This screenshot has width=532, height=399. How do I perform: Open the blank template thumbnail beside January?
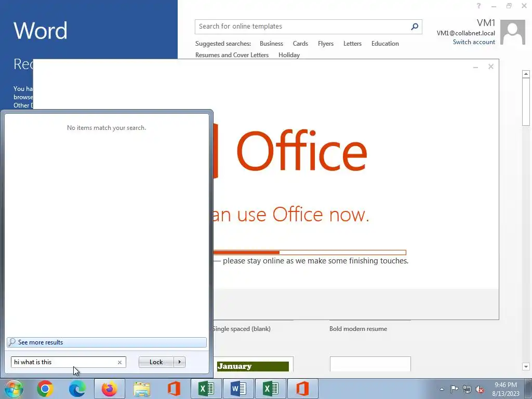pyautogui.click(x=370, y=364)
